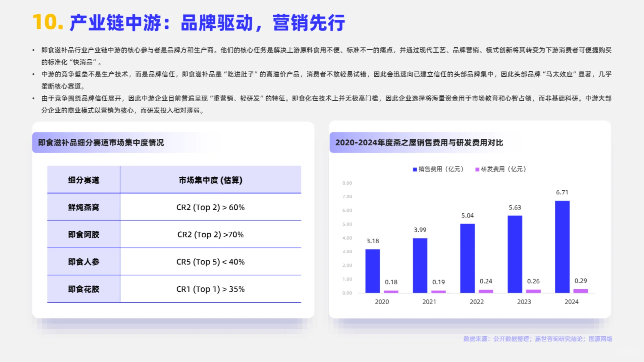This screenshot has height=362, width=644.
Task: Click the 2020 sales expense bar
Action: (372, 271)
